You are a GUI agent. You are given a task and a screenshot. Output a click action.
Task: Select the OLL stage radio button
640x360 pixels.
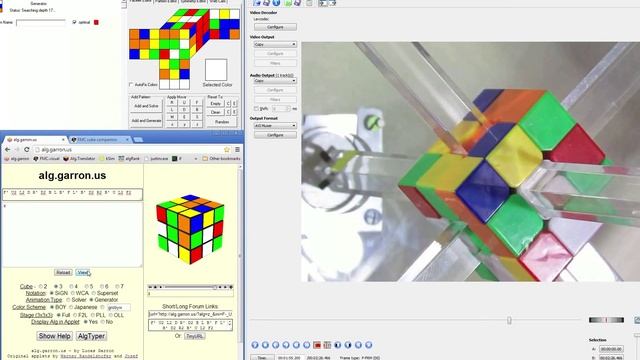(110, 315)
